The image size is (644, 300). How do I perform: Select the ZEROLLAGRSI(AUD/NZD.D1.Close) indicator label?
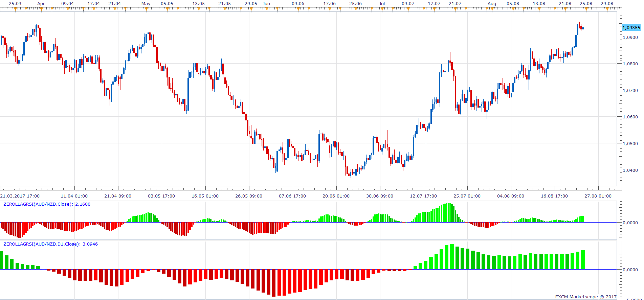pyautogui.click(x=50, y=244)
